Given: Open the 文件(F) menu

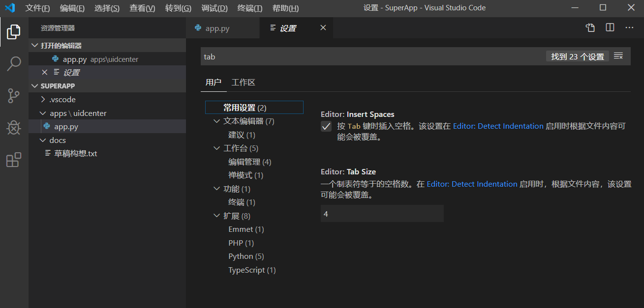Looking at the screenshot, I should pyautogui.click(x=37, y=8).
